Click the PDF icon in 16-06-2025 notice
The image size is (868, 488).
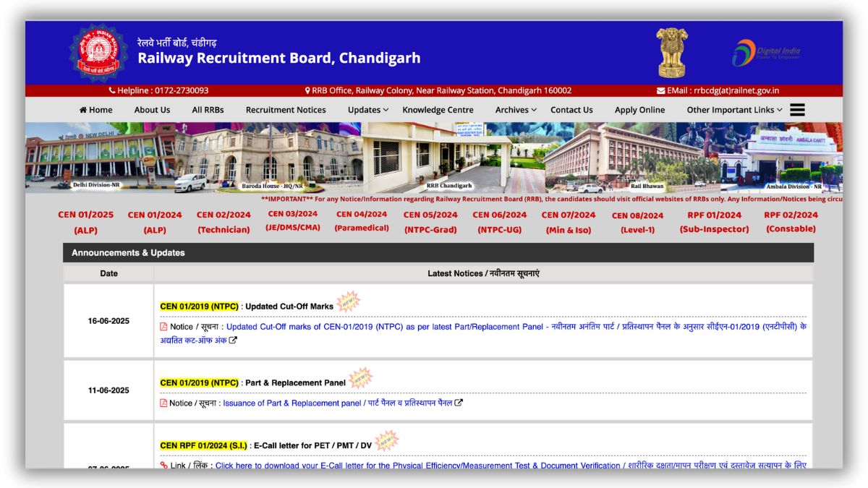(163, 327)
